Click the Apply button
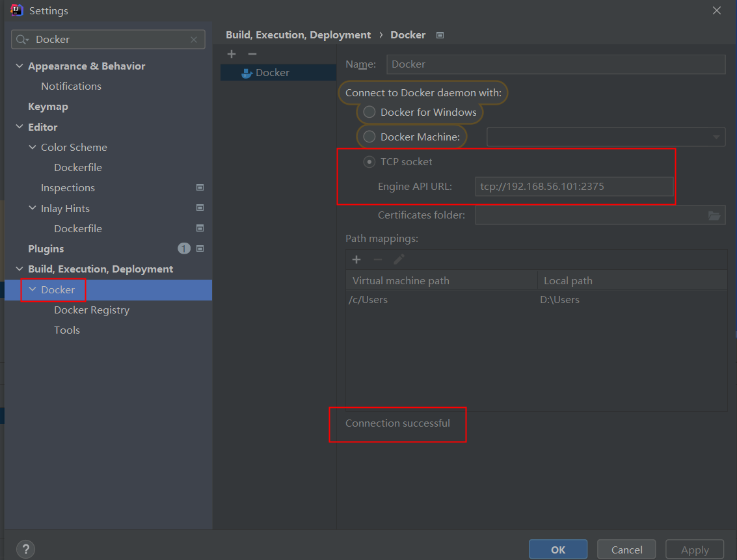The image size is (737, 560). point(695,550)
